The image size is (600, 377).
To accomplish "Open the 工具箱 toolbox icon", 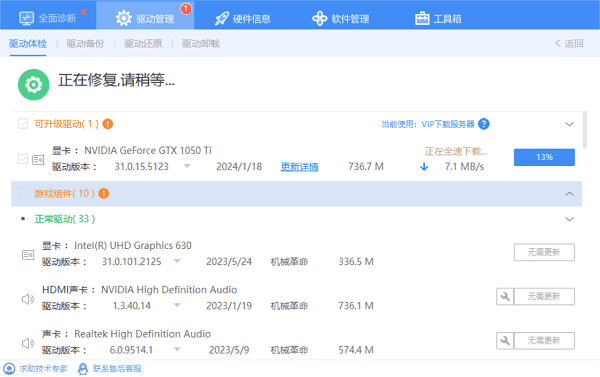I will coord(422,18).
